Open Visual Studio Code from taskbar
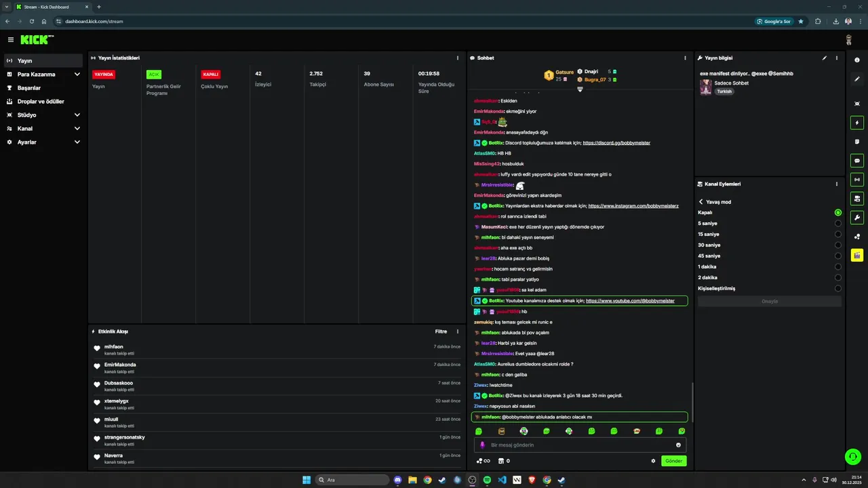 coord(502,480)
